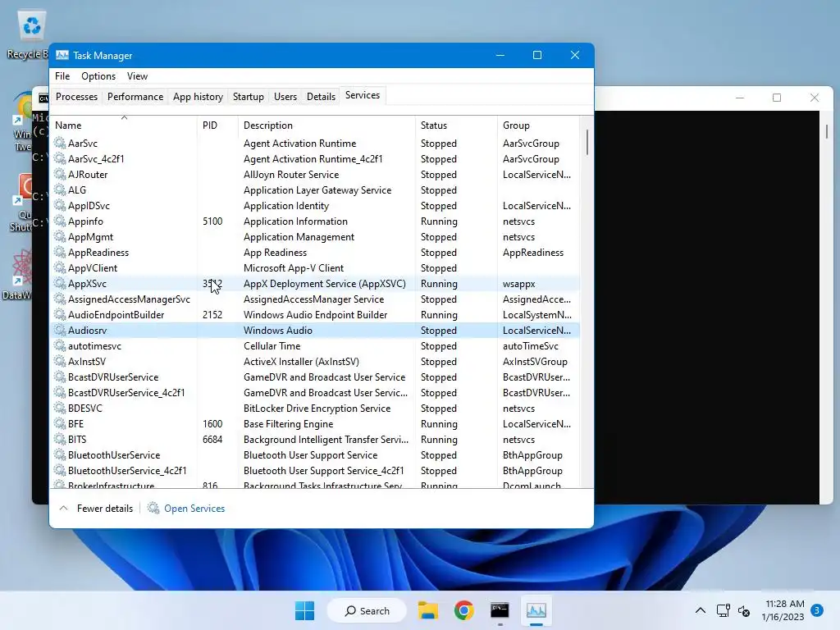
Task: Click the gear icon beside AJRouter service
Action: (59, 174)
